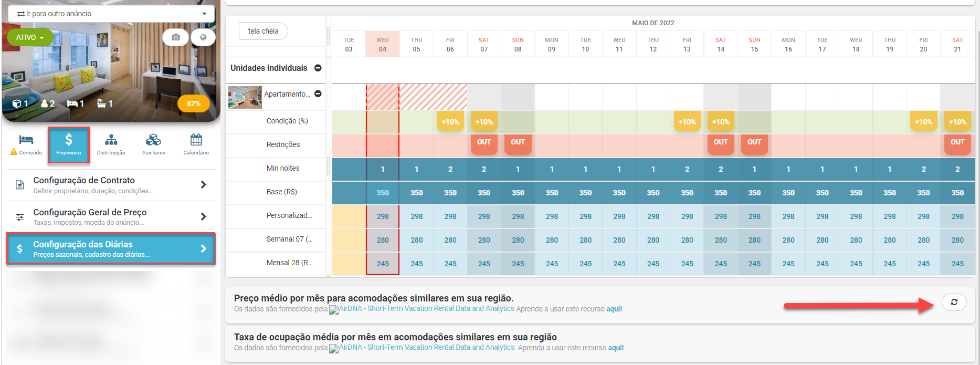The image size is (980, 365).
Task: Open the Calendário section
Action: coord(196,144)
